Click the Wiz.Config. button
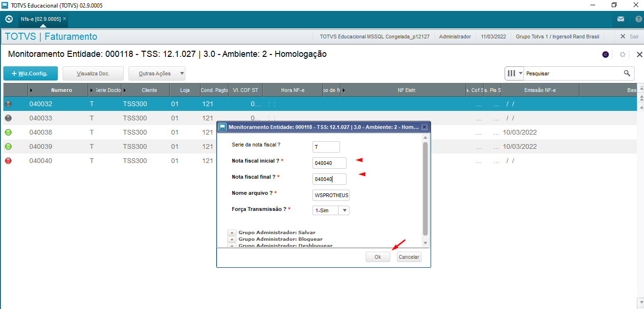 point(30,73)
